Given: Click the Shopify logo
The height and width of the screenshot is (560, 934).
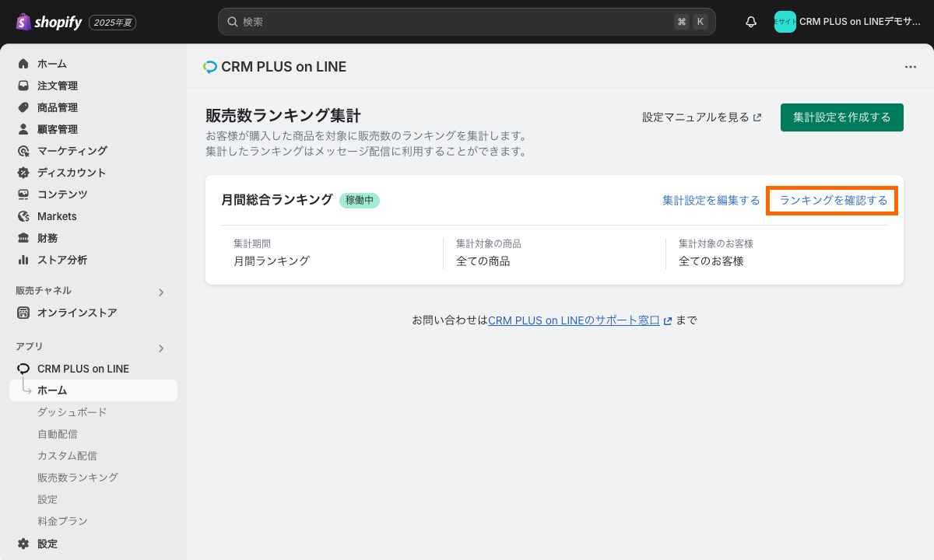Looking at the screenshot, I should click(48, 22).
